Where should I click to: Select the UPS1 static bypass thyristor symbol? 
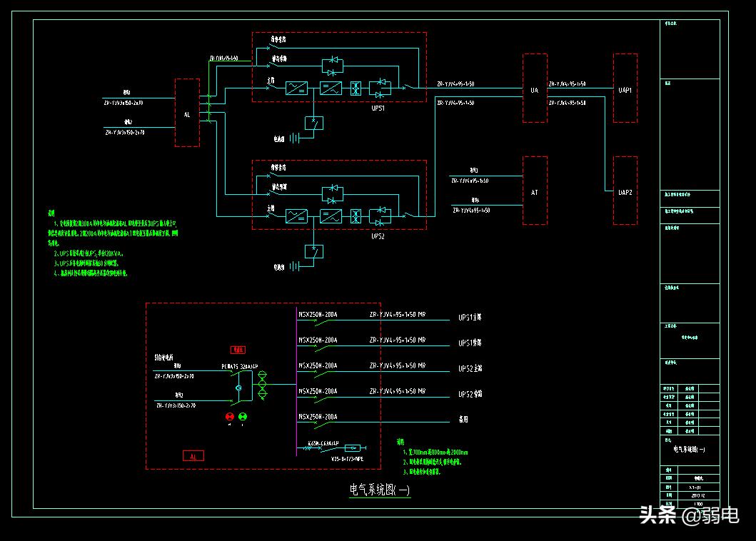333,67
